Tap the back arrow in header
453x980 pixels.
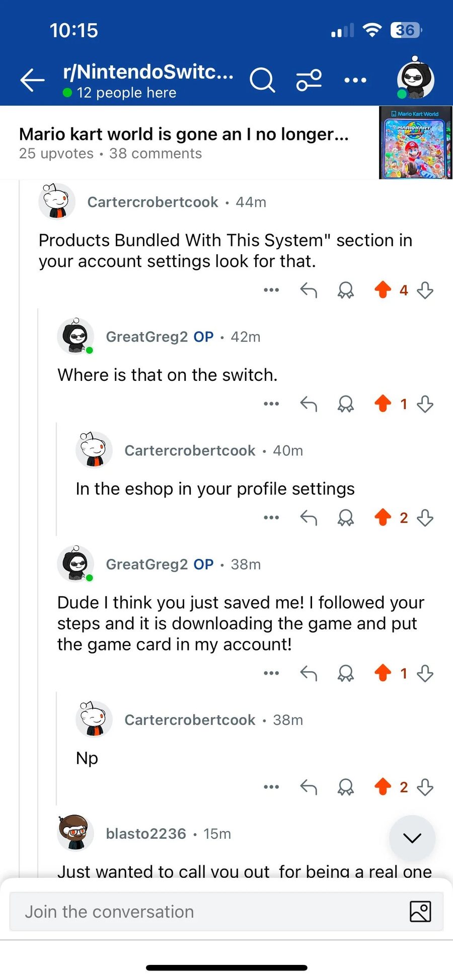click(x=33, y=80)
